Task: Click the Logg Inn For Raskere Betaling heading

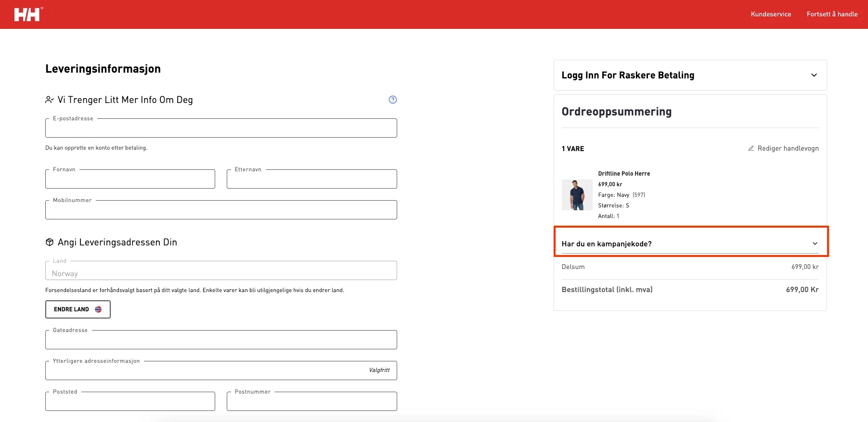Action: (628, 75)
